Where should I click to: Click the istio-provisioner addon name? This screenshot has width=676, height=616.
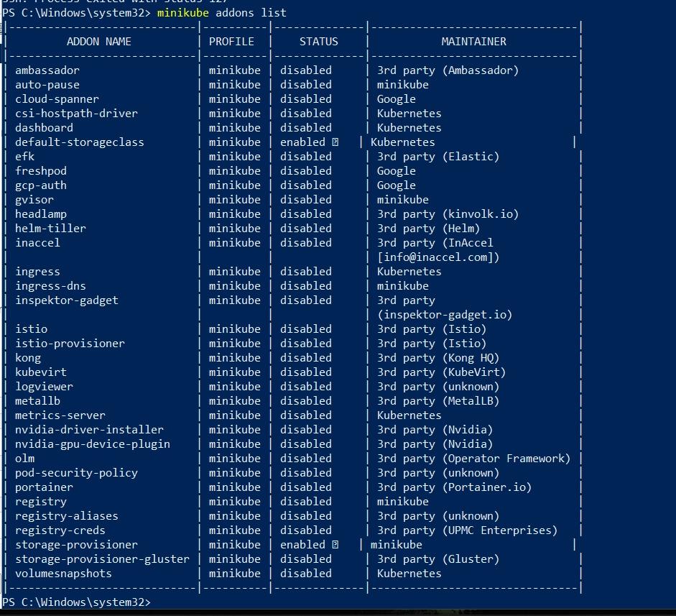(70, 344)
